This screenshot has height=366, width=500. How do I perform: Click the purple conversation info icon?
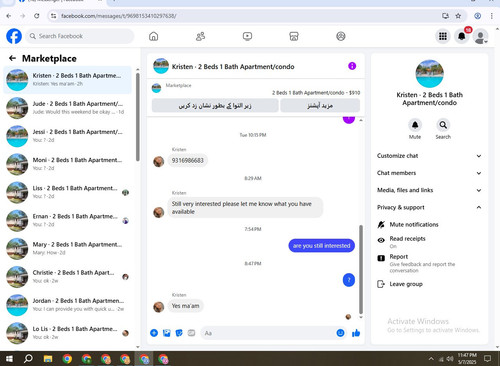point(352,66)
